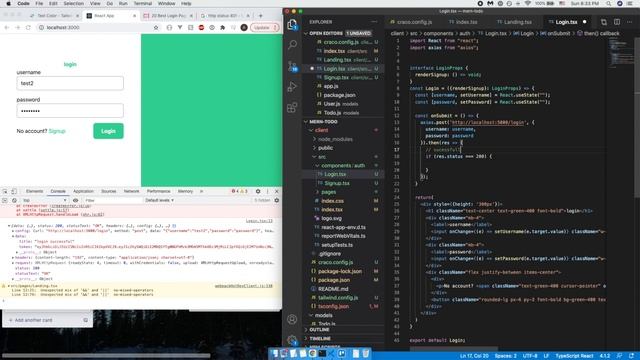Bookmark this page with the star icon

tap(156, 27)
